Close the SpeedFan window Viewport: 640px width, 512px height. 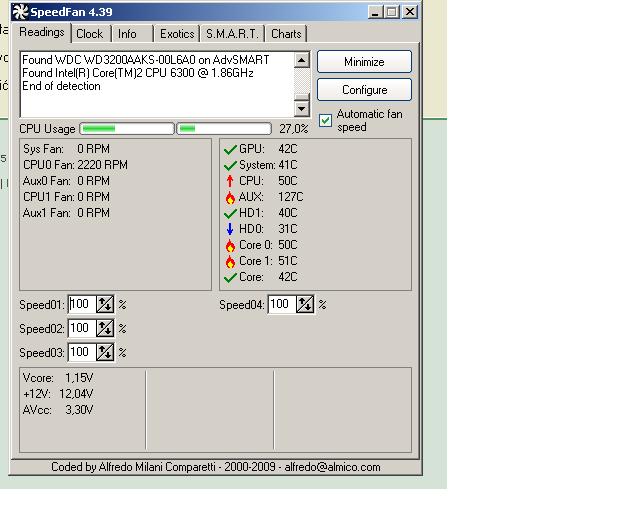pyautogui.click(x=410, y=11)
